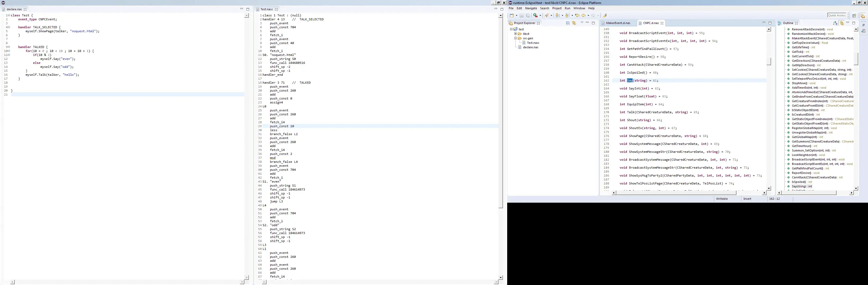This screenshot has height=285, width=868.
Task: Minimize the CNPC.d.nas editor area
Action: [x=764, y=22]
